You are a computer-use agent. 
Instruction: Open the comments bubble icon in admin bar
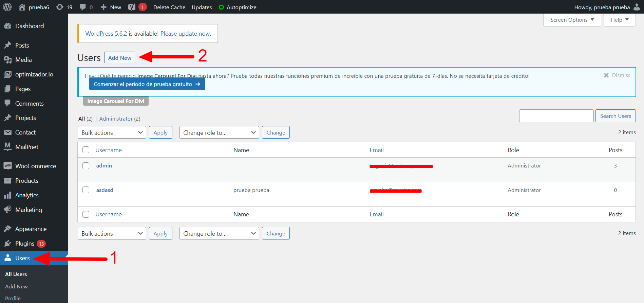[82, 7]
